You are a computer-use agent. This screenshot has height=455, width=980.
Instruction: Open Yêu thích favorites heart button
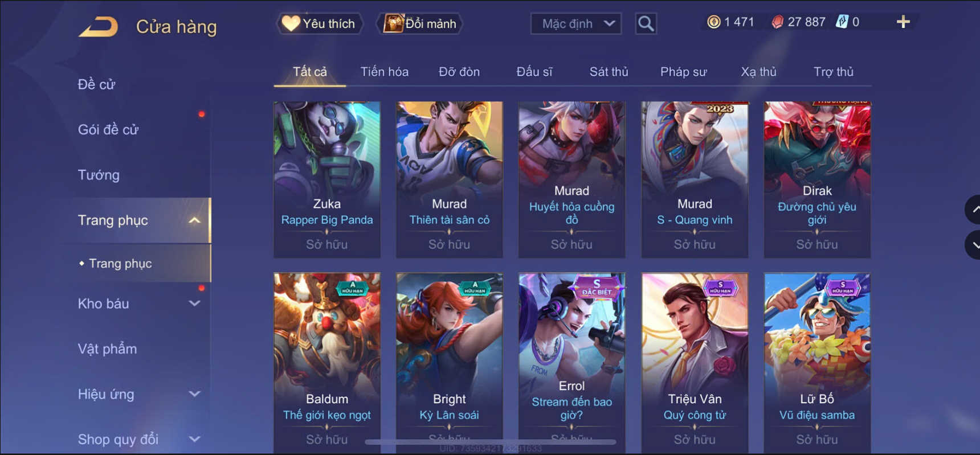pyautogui.click(x=320, y=23)
